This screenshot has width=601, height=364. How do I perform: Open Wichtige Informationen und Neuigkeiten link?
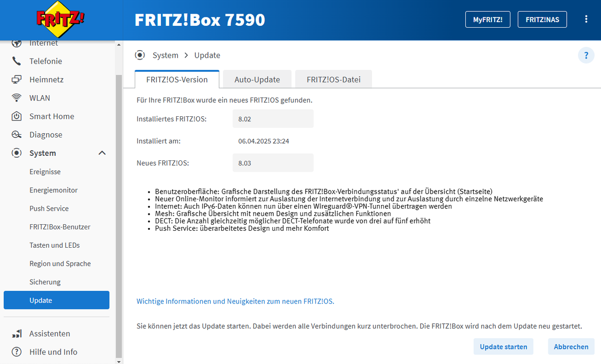pos(235,301)
